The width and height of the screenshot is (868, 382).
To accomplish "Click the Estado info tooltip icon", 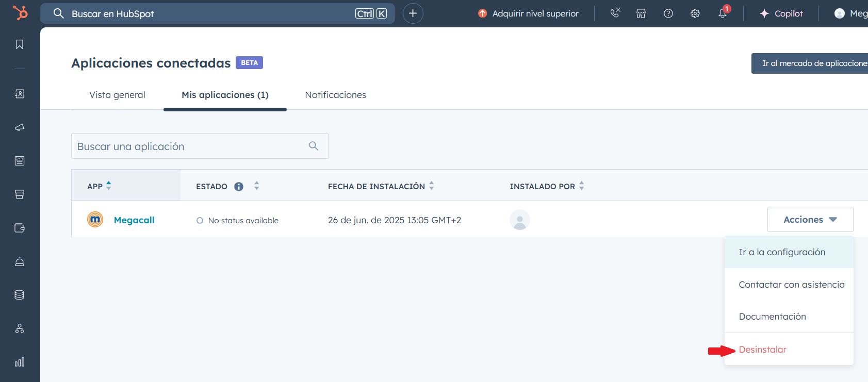I will [239, 187].
